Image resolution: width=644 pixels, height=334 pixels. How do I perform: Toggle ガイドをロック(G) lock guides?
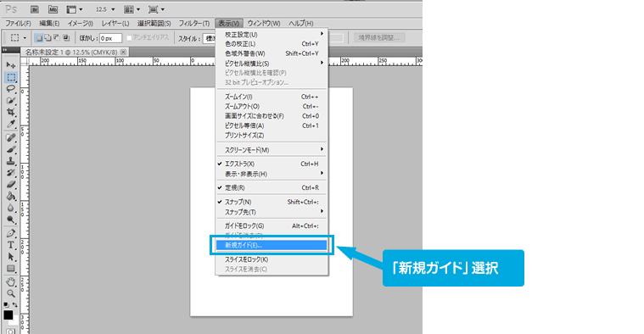click(x=271, y=225)
